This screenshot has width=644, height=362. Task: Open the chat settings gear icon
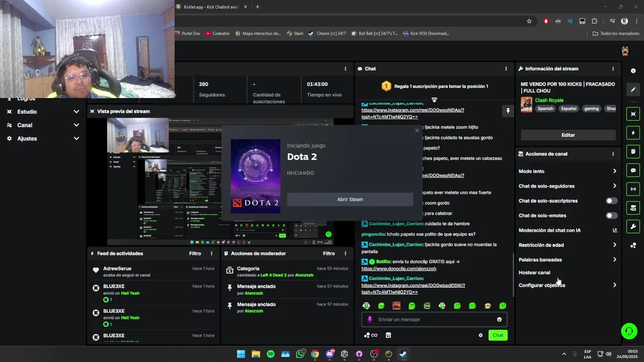(480, 335)
